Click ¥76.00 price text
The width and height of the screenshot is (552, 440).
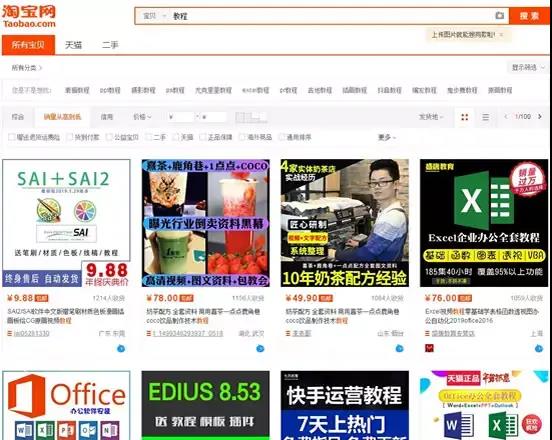441,298
